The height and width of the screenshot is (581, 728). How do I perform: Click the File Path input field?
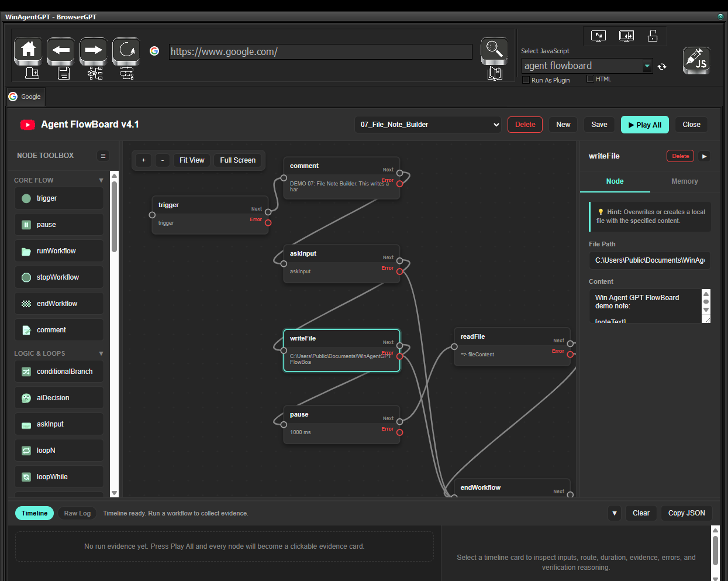point(650,260)
